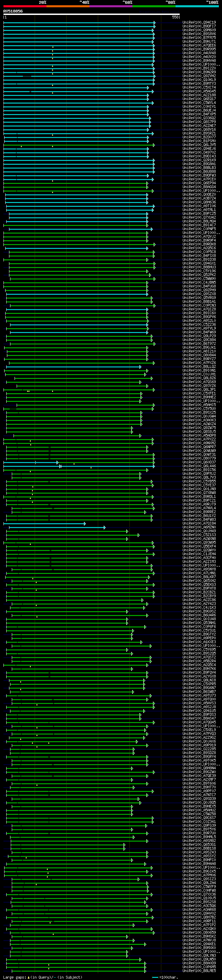
Task: Select hit label UniRef100_B9S8V6
Action: [199, 34]
